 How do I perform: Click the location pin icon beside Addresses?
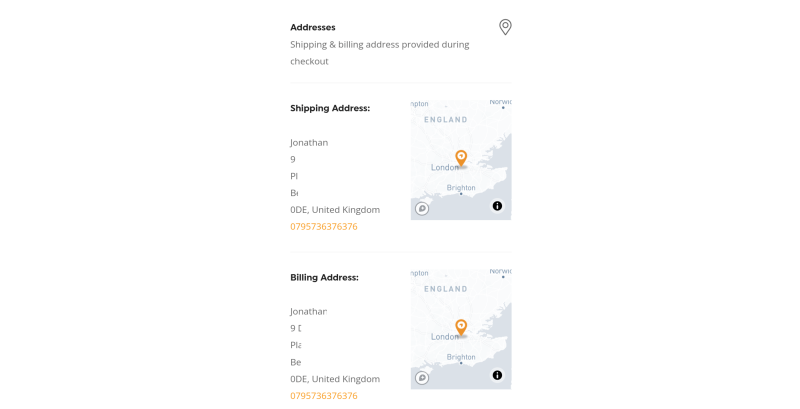(x=505, y=27)
